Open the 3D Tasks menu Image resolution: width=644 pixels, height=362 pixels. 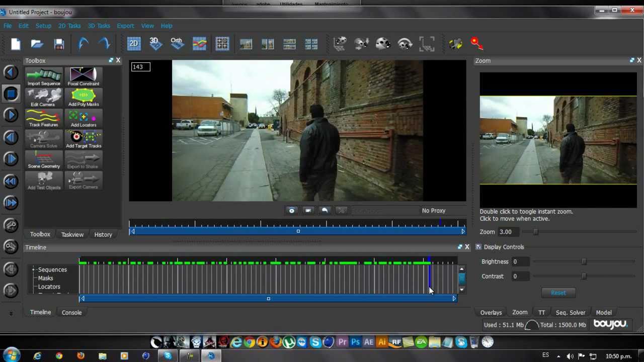(x=99, y=26)
